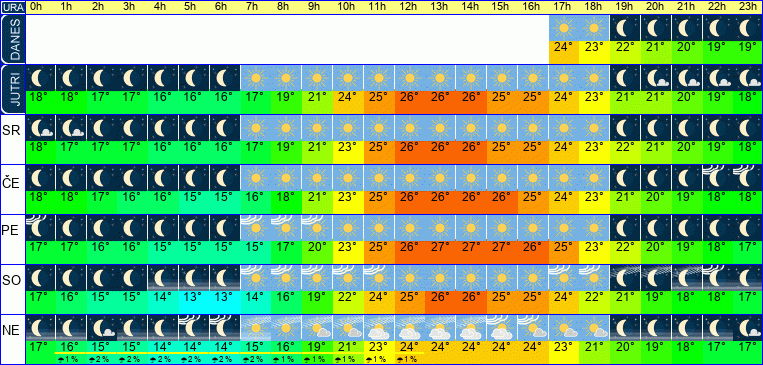Click the sun icon for SR at 10h

coord(348,128)
